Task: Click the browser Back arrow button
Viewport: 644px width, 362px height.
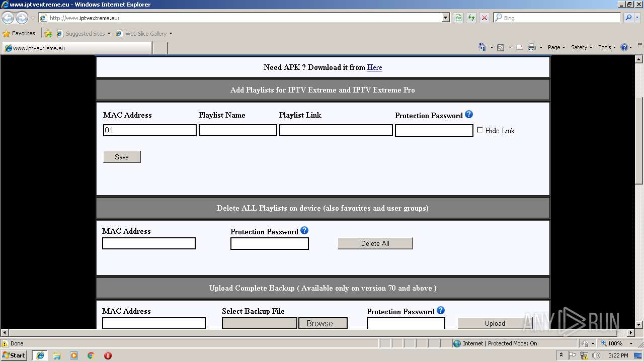Action: pyautogui.click(x=8, y=18)
